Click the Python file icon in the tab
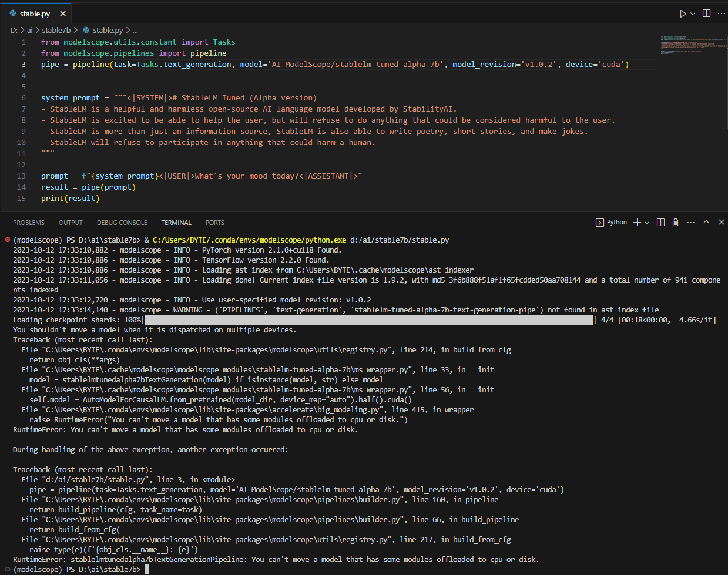Image resolution: width=728 pixels, height=575 pixels. [14, 14]
